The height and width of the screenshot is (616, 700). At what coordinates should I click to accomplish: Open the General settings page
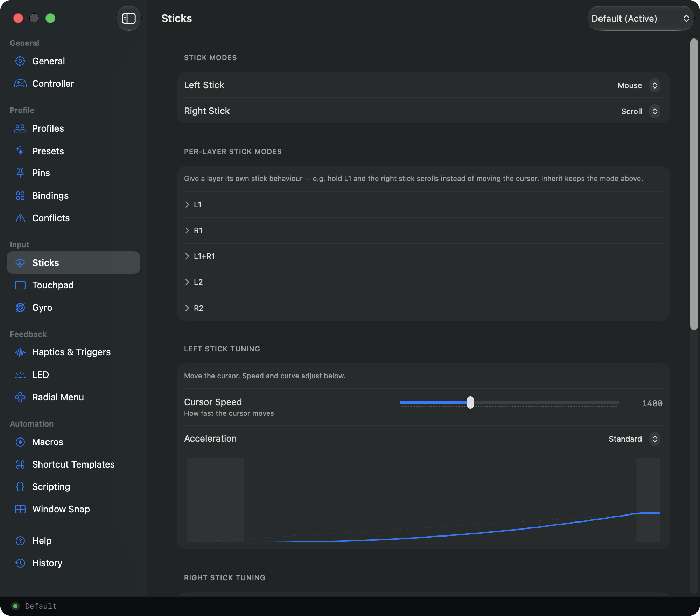pos(73,61)
